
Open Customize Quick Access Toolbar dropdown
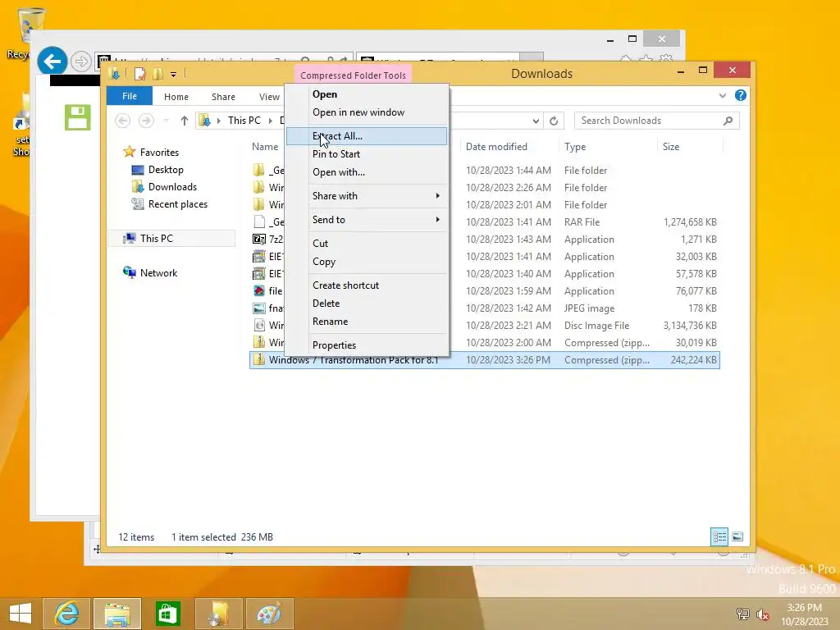coord(173,75)
